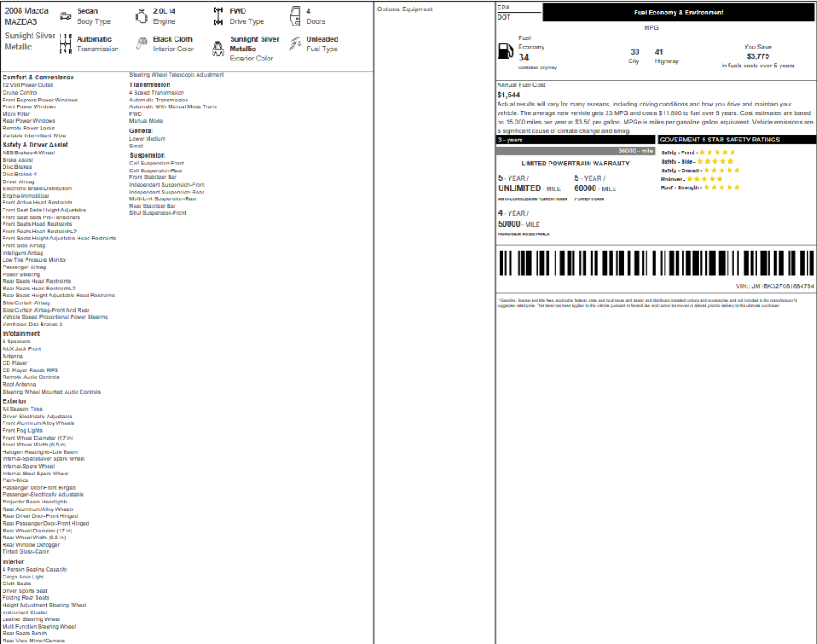Click the VIN barcode image

click(x=656, y=263)
